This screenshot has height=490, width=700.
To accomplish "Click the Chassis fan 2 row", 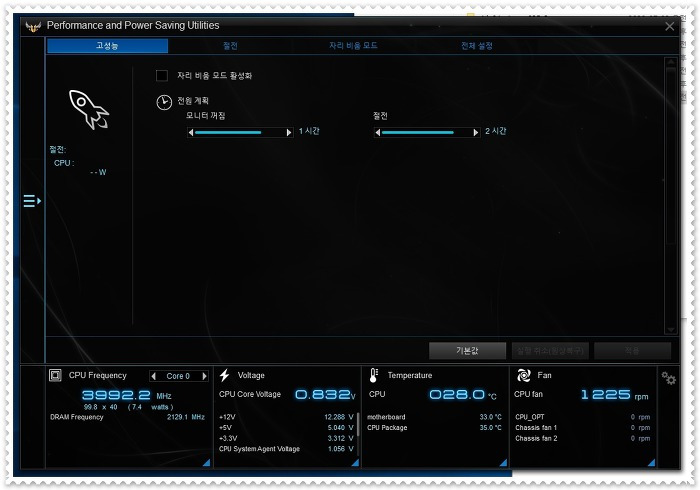I will [x=583, y=439].
